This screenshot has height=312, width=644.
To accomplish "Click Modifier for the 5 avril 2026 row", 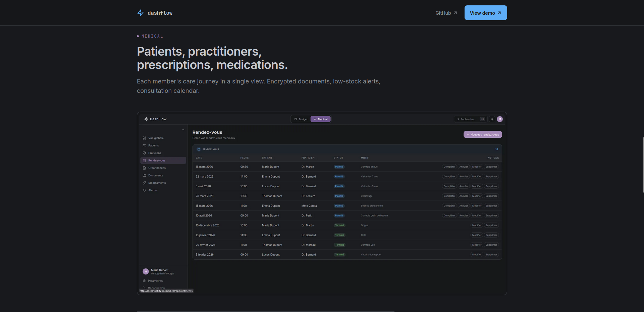I will (477, 186).
